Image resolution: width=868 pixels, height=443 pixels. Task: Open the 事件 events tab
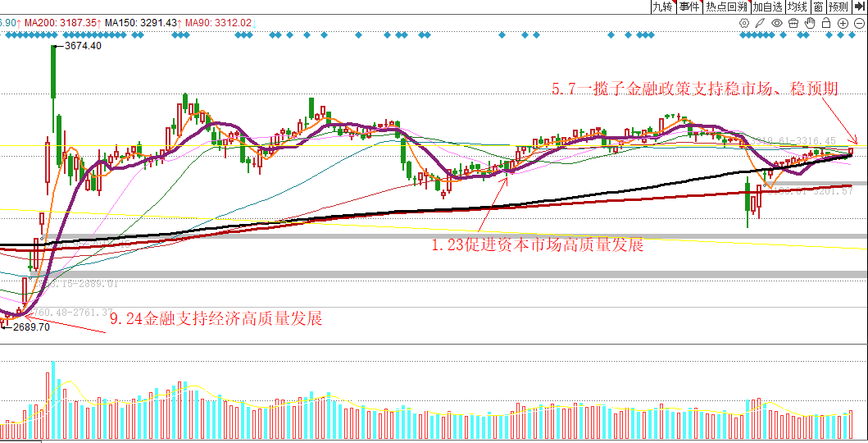[690, 7]
